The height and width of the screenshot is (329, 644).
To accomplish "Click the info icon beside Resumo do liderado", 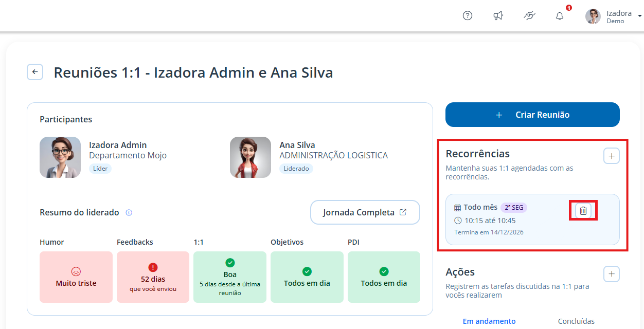I will click(129, 212).
